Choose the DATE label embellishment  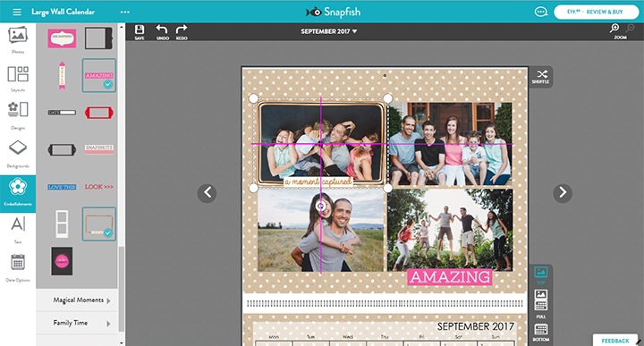pos(62,113)
